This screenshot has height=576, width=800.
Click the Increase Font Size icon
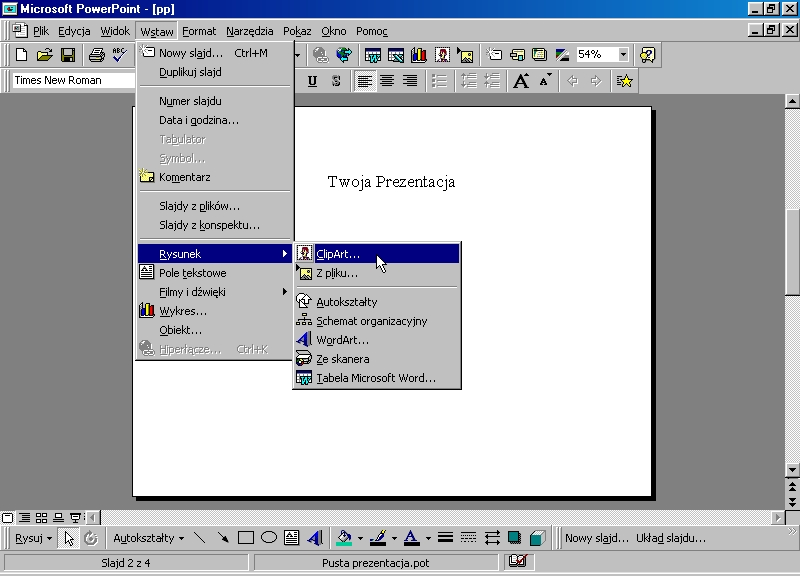point(521,81)
